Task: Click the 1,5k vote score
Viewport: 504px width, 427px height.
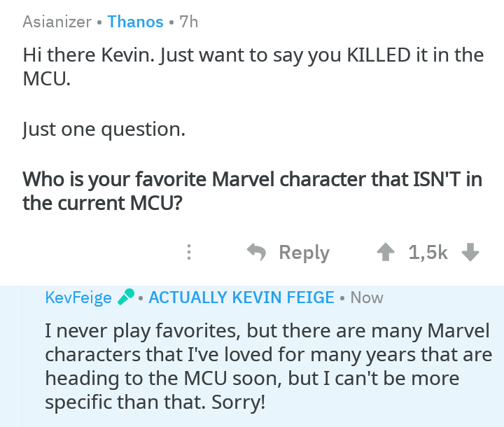Action: (428, 252)
